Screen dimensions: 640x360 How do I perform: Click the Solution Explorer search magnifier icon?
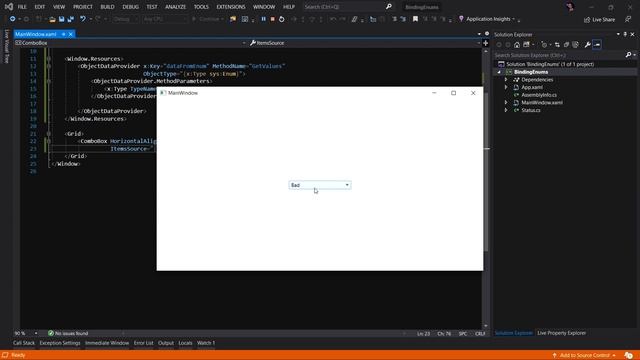pyautogui.click(x=629, y=55)
